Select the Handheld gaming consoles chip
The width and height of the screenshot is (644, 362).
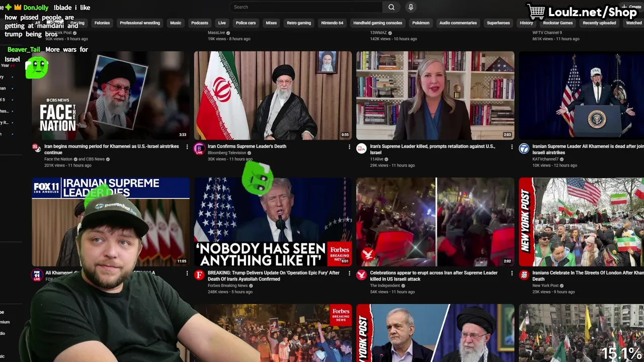tap(378, 23)
